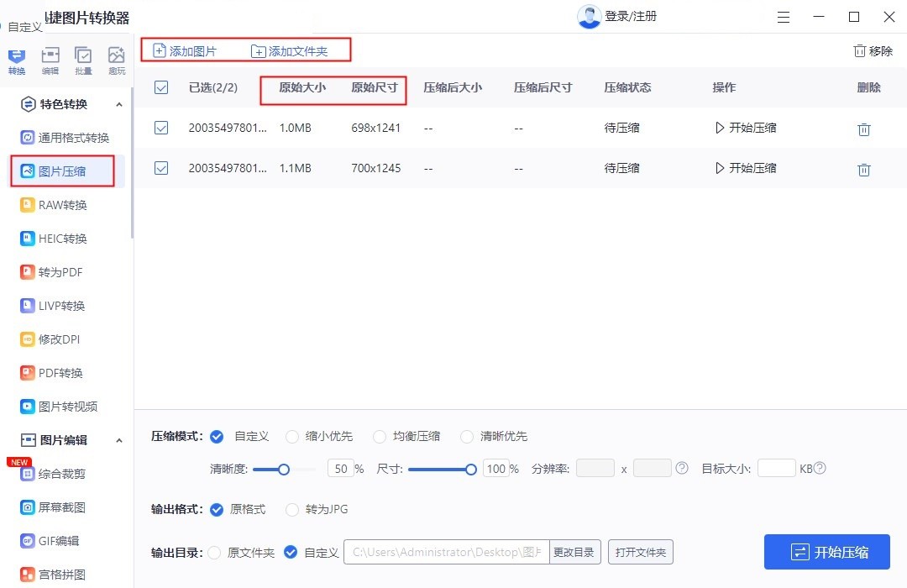The width and height of the screenshot is (907, 588).
Task: Click the sidebar vertical scrollbar
Action: pos(133,162)
